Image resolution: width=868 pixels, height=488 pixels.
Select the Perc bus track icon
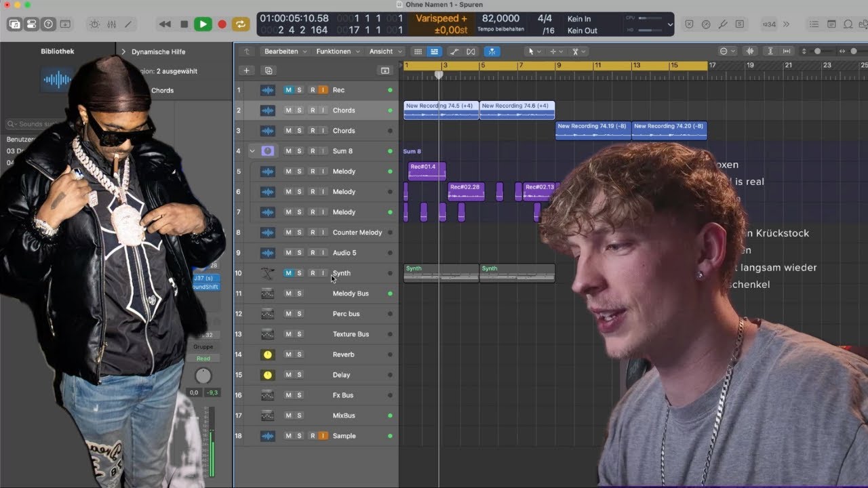point(268,314)
